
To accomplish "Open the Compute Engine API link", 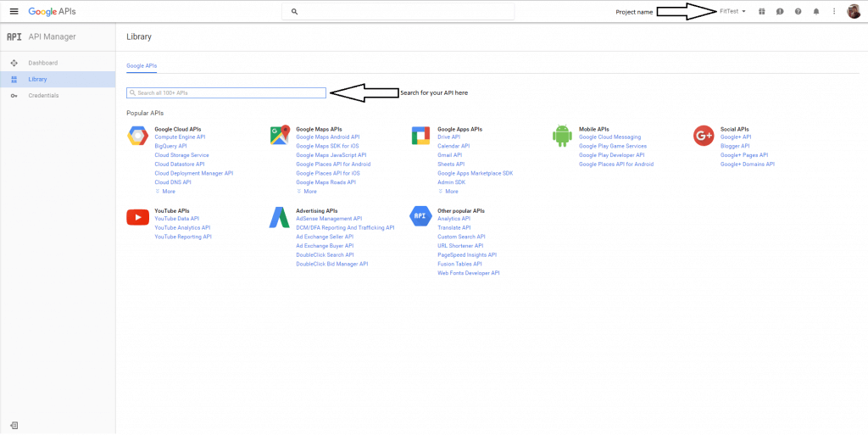I will (180, 137).
